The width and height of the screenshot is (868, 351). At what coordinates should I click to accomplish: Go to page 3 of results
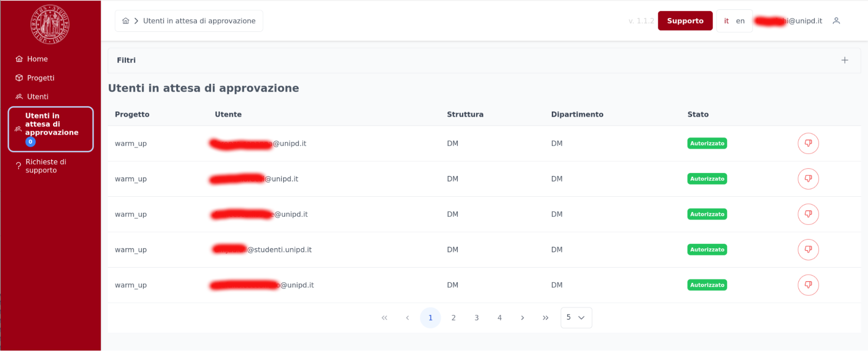pos(476,318)
